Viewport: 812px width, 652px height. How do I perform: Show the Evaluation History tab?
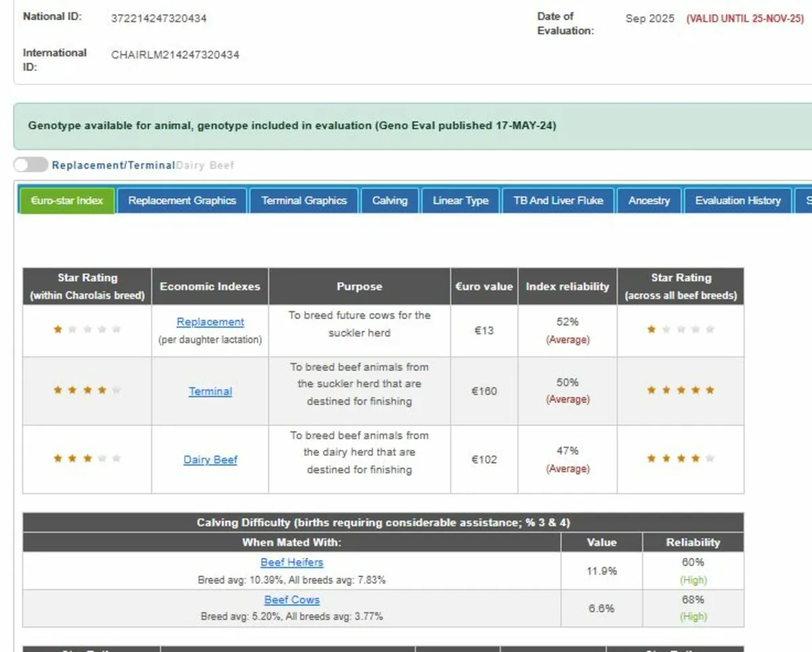(x=738, y=201)
